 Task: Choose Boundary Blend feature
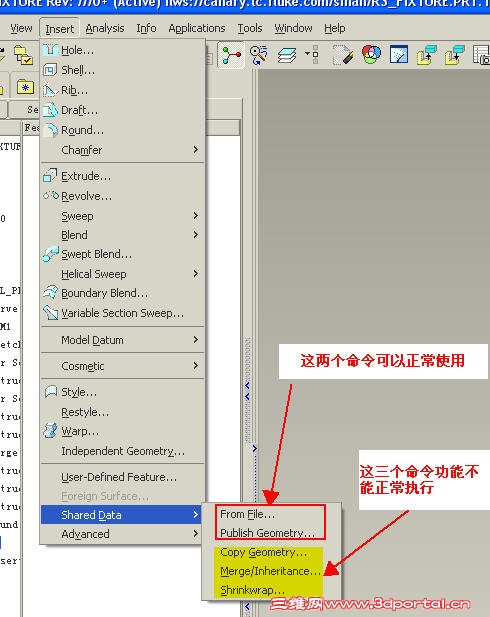tap(123, 293)
